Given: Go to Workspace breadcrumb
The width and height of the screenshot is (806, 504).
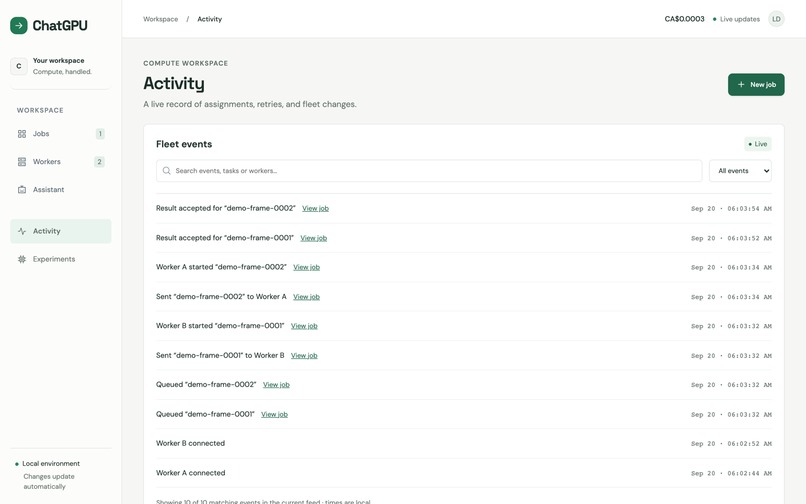Looking at the screenshot, I should [160, 19].
